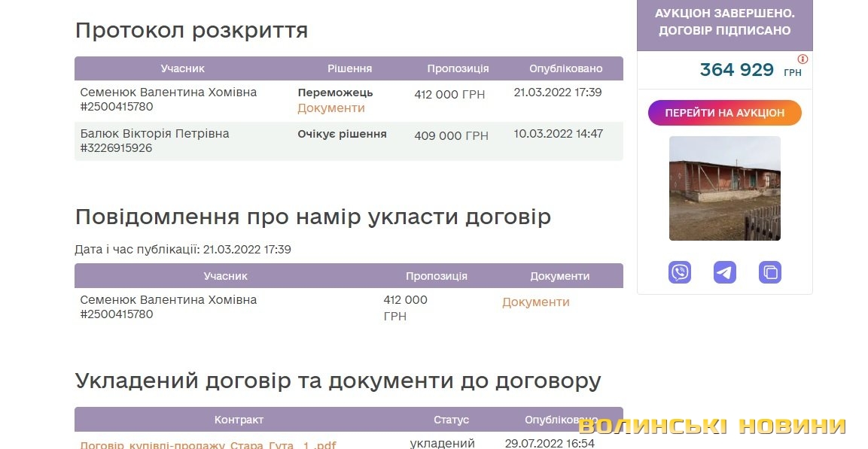
Task: Click the 'Аукціон завершено' status banner
Action: tap(724, 22)
